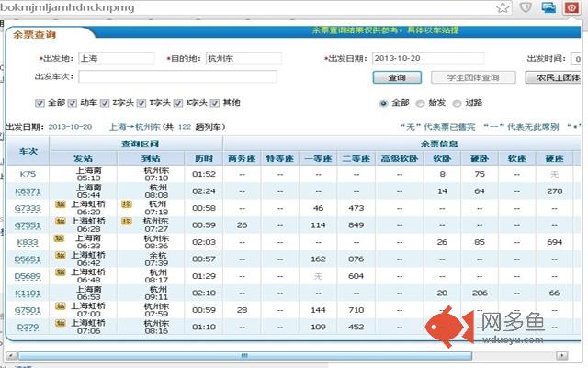Click the red ticket extension icon
Viewport: 588px width, 368px height.
(571, 7)
